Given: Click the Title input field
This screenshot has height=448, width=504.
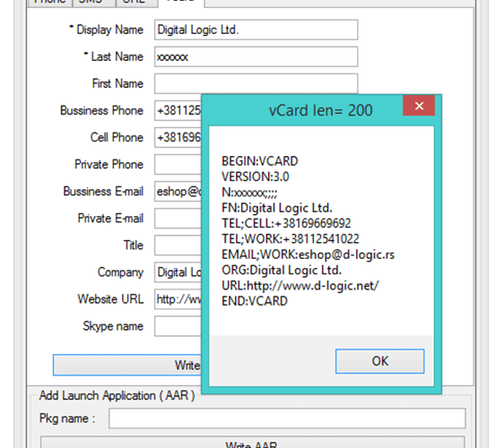Looking at the screenshot, I should pyautogui.click(x=178, y=246).
